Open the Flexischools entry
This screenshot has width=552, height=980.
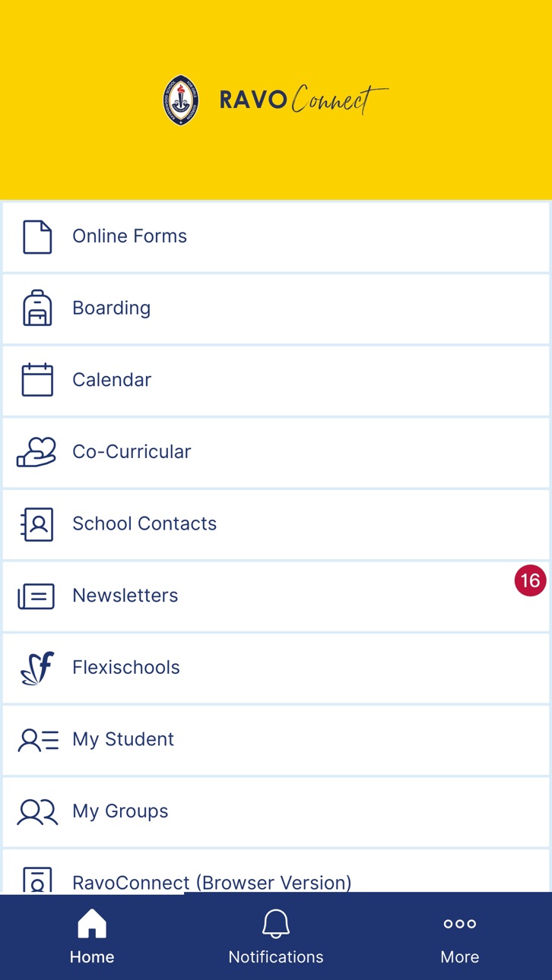pos(276,668)
